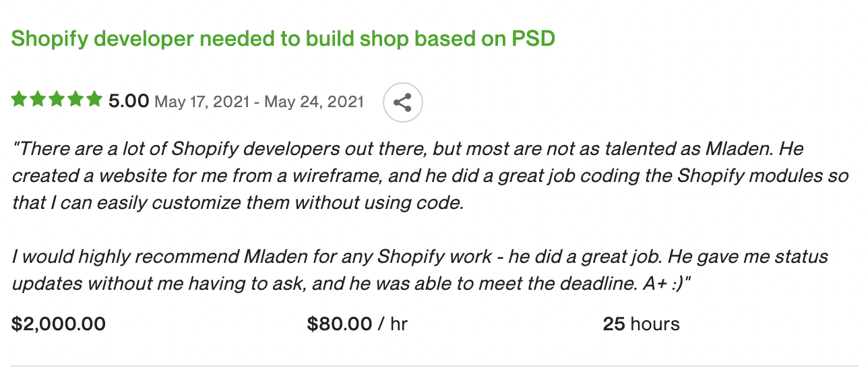Click the second paragraph recommending Mladen

click(420, 270)
